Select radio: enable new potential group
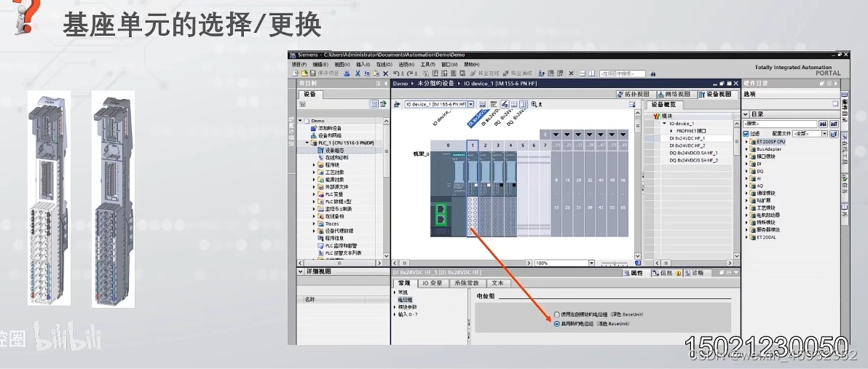This screenshot has width=868, height=369. click(557, 324)
